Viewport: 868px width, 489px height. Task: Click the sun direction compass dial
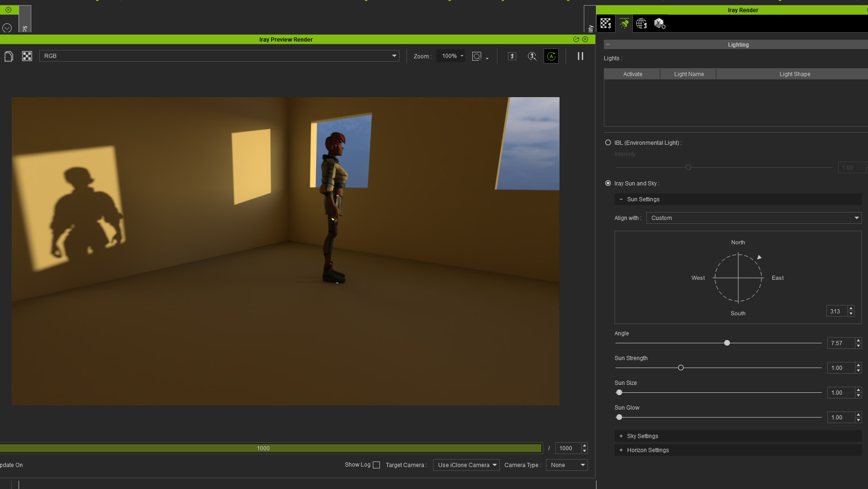tap(738, 278)
